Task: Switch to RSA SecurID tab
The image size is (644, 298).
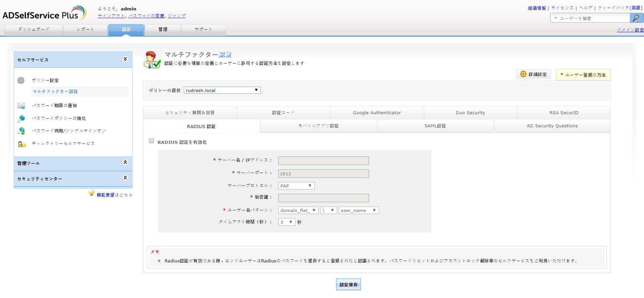Action: click(x=564, y=113)
